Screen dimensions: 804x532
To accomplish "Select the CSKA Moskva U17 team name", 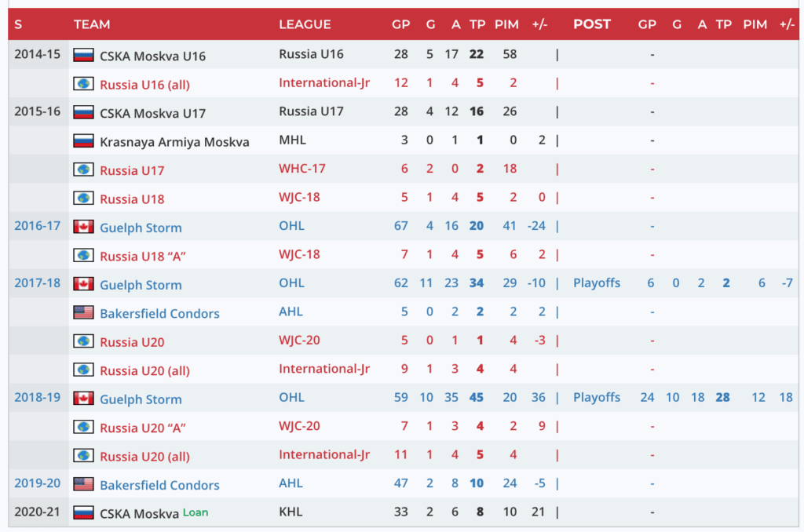I will click(152, 113).
